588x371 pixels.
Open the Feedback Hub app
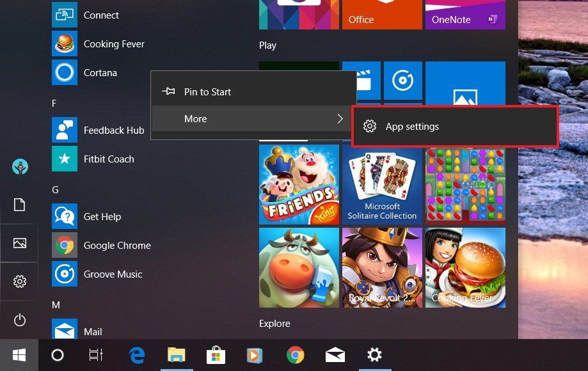click(114, 130)
